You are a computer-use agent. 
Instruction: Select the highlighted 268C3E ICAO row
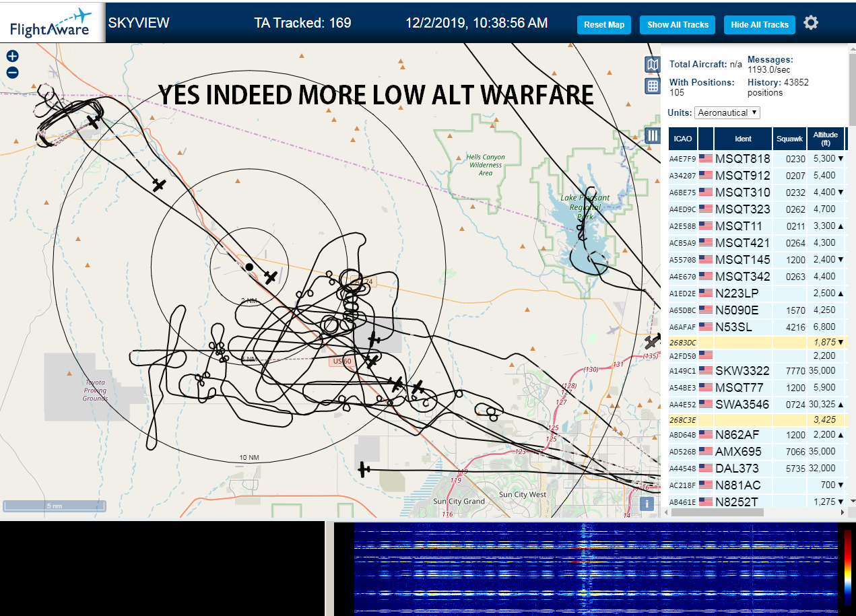(757, 420)
